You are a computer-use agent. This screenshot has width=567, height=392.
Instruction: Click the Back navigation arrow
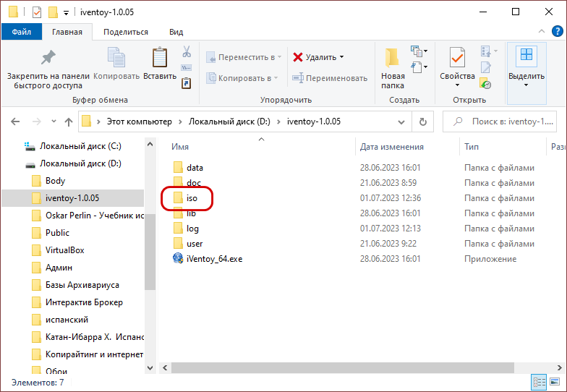click(15, 122)
